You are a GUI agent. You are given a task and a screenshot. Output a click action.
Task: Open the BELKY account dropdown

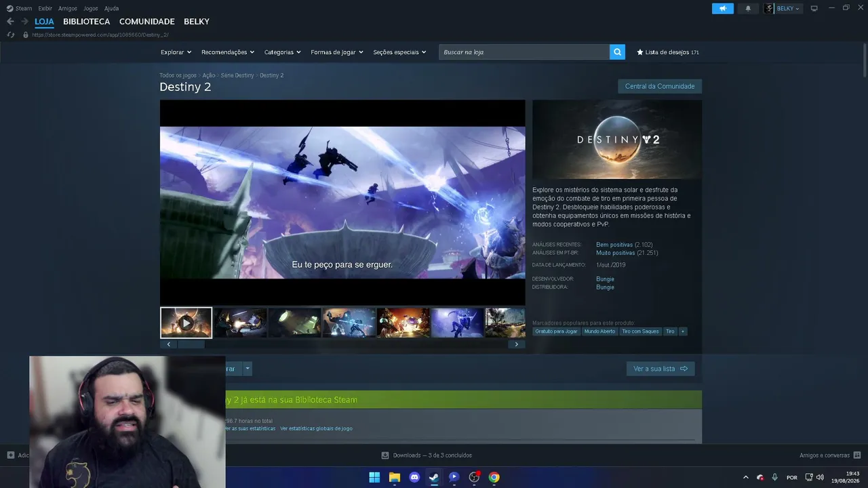(x=783, y=8)
